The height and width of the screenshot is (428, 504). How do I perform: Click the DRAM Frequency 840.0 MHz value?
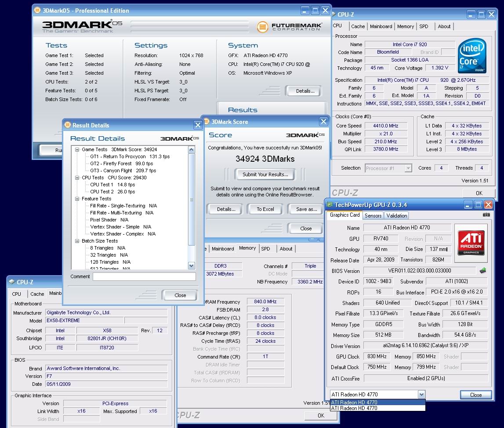click(265, 301)
